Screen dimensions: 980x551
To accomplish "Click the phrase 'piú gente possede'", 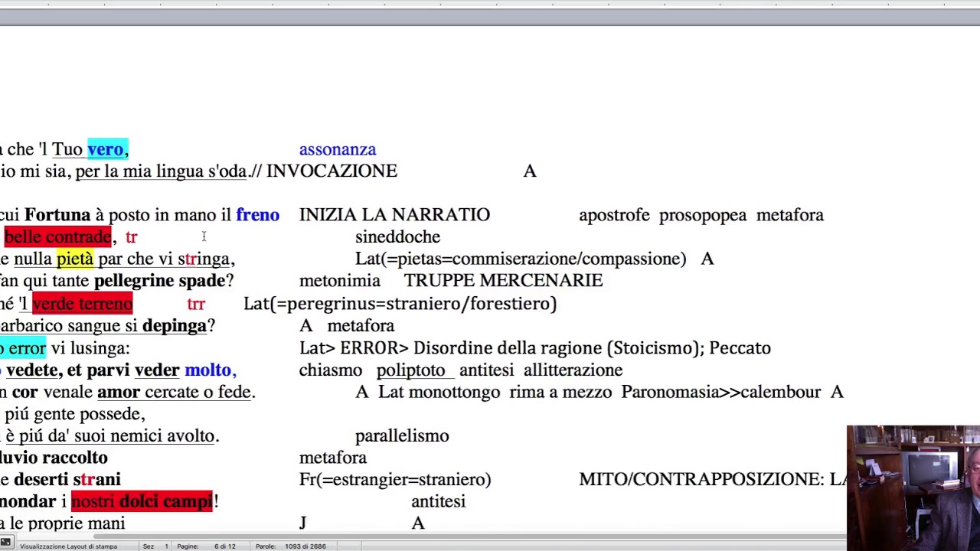I will click(73, 414).
